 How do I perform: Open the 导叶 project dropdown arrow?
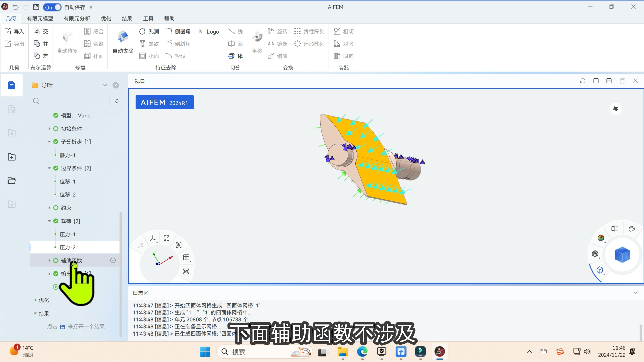point(105,85)
